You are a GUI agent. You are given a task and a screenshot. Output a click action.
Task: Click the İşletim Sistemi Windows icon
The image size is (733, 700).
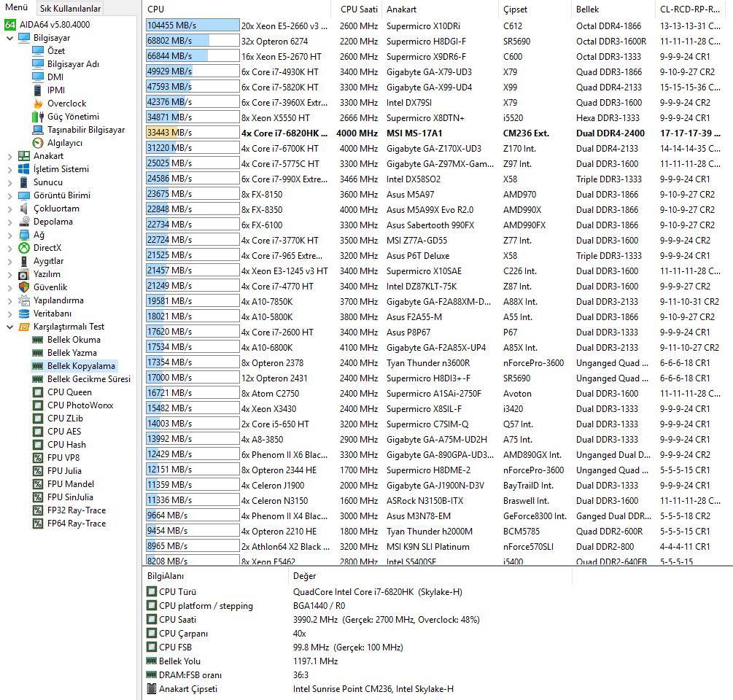[x=24, y=169]
